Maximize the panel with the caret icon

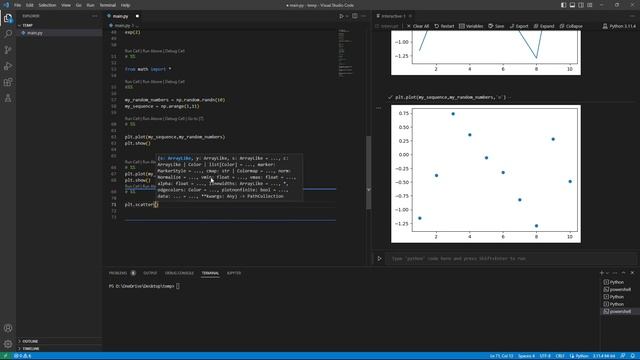623,273
